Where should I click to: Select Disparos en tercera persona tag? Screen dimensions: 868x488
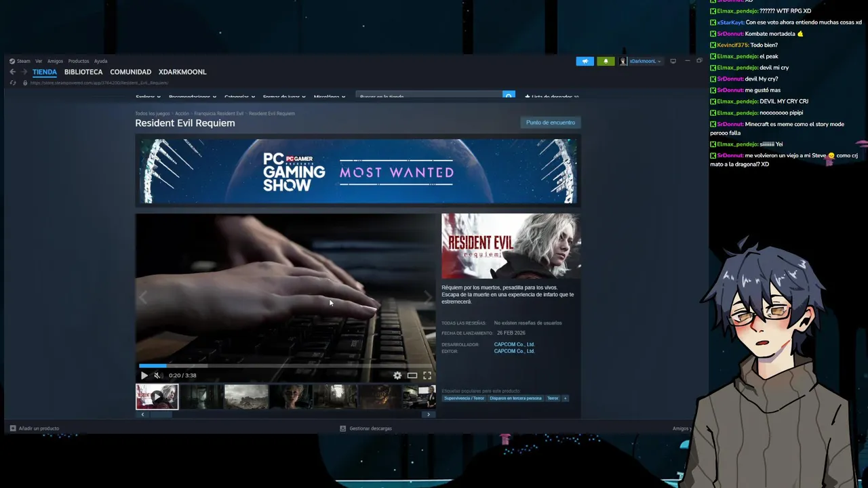point(515,399)
